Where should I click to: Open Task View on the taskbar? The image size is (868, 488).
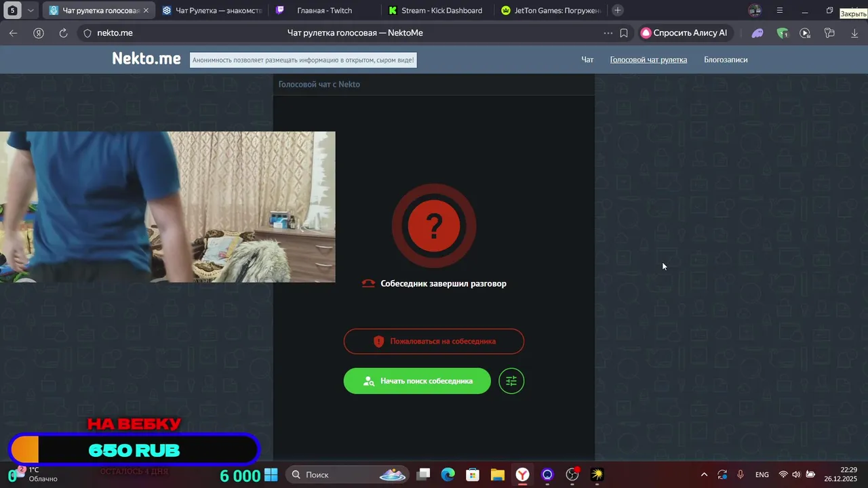423,474
